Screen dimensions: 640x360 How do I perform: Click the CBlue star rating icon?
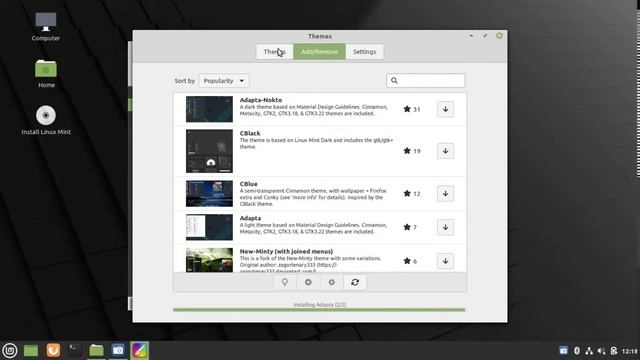click(407, 193)
